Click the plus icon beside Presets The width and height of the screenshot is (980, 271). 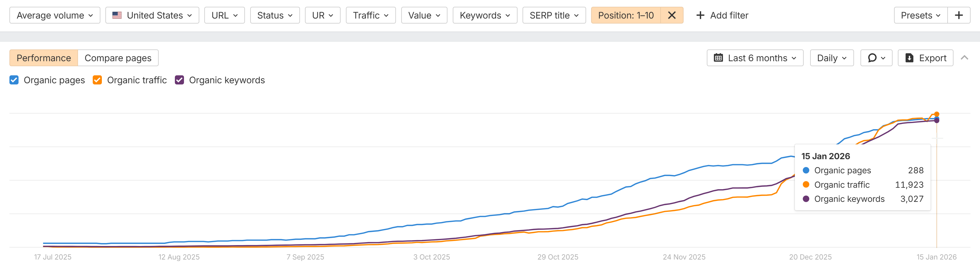click(959, 16)
